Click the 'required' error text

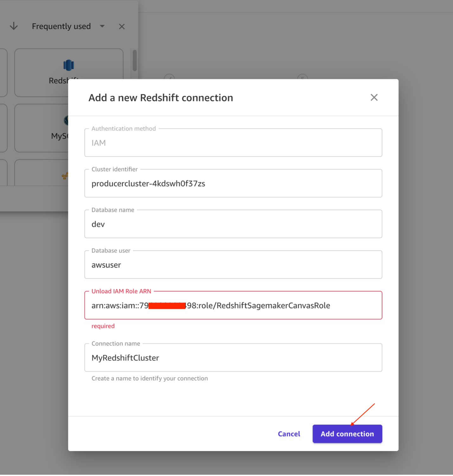(x=103, y=326)
